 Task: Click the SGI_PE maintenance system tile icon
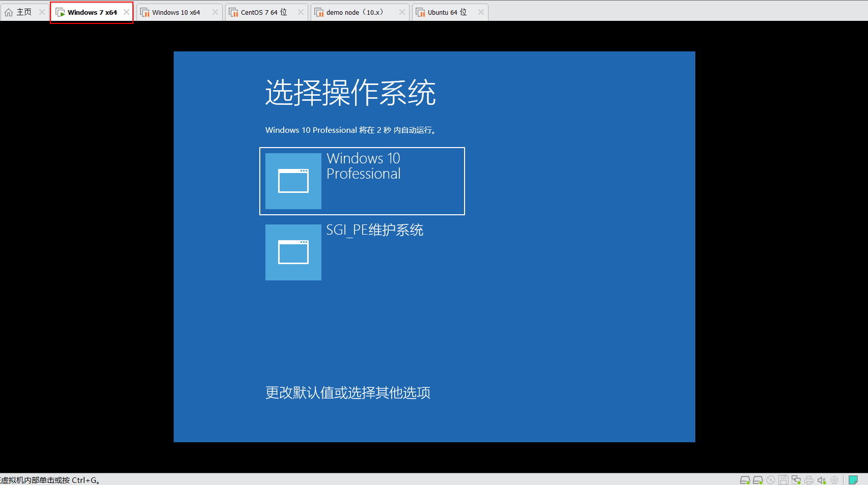click(x=293, y=252)
